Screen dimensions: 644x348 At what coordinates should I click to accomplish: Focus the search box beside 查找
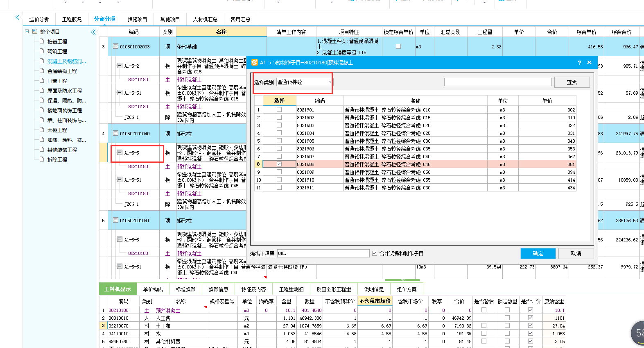click(x=498, y=82)
